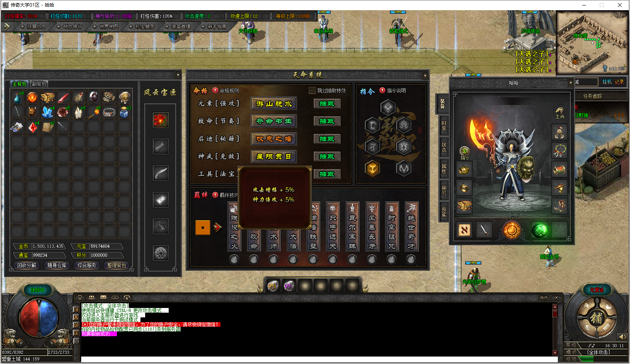Screen dimensions: 630x364
Task: Open the mail envelope icon in chat bar
Action: point(103,297)
